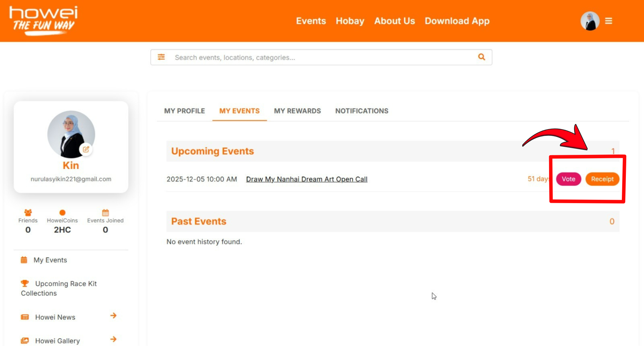Screen dimensions: 644x362
Task: Click the Events Joined calendar icon
Action: coord(105,213)
